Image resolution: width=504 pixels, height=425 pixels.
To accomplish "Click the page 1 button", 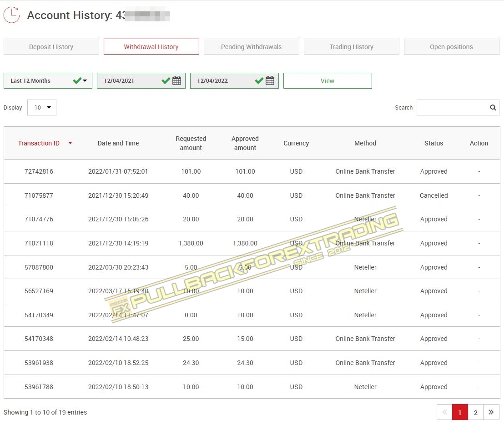I will coord(460,412).
